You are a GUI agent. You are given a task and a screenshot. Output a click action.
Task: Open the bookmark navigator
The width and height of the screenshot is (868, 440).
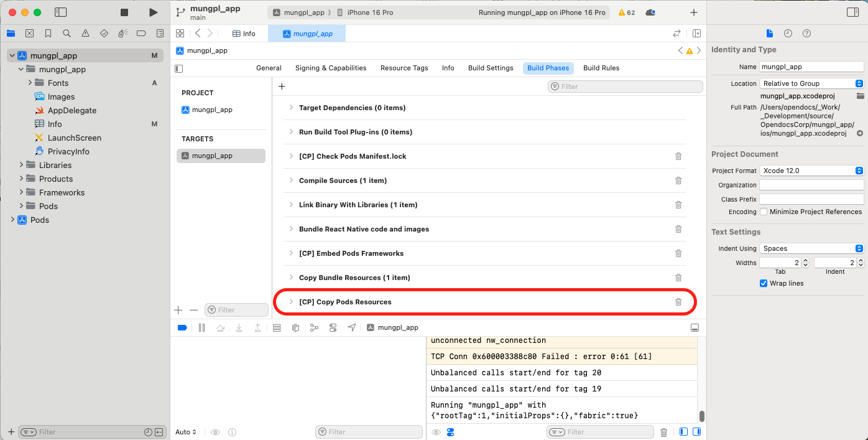(x=48, y=34)
